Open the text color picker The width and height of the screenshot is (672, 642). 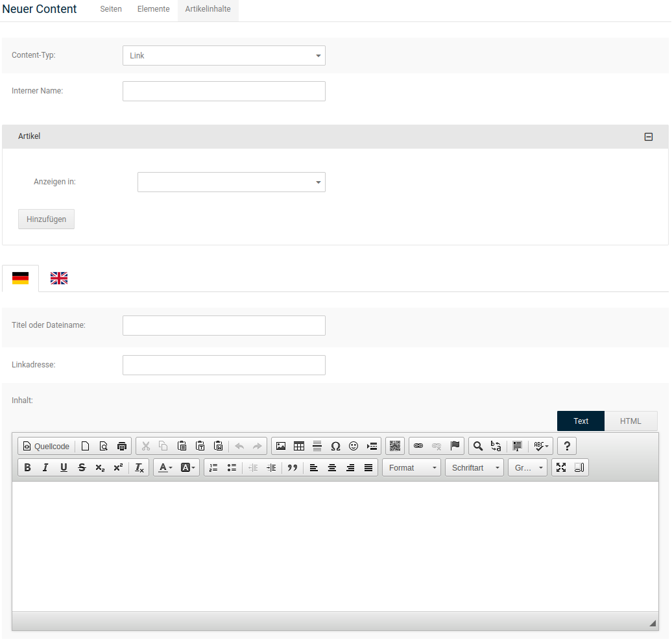(165, 467)
